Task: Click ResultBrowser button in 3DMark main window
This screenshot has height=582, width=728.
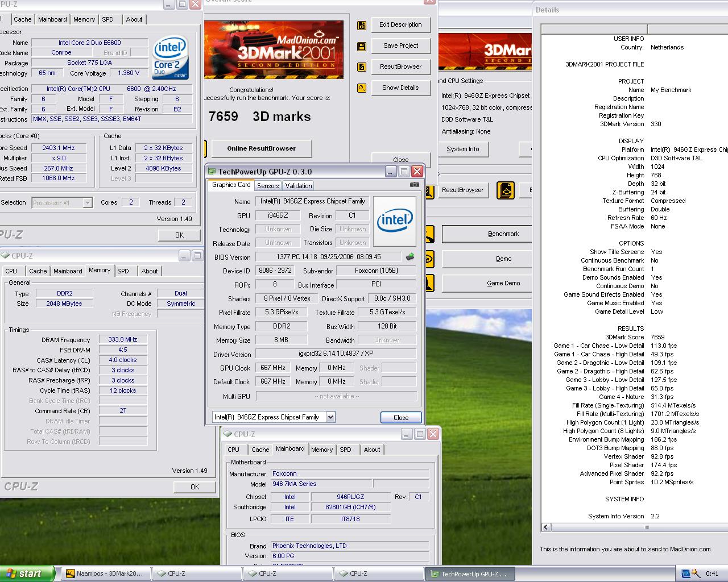Action: click(x=462, y=190)
